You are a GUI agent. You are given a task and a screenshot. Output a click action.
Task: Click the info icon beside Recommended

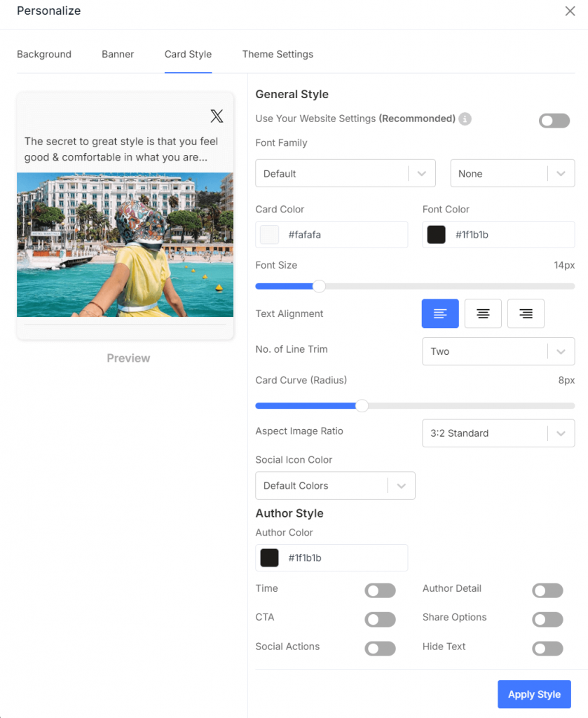465,119
